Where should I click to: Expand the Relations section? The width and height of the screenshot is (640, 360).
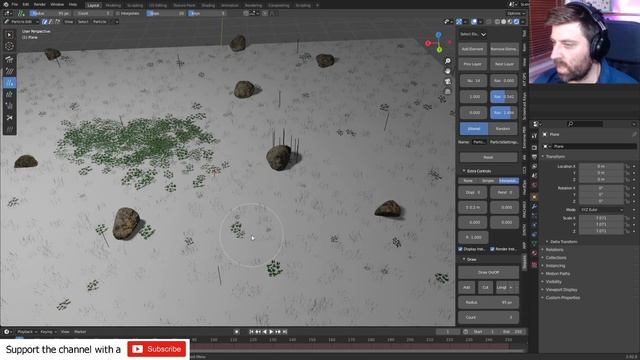(x=553, y=250)
